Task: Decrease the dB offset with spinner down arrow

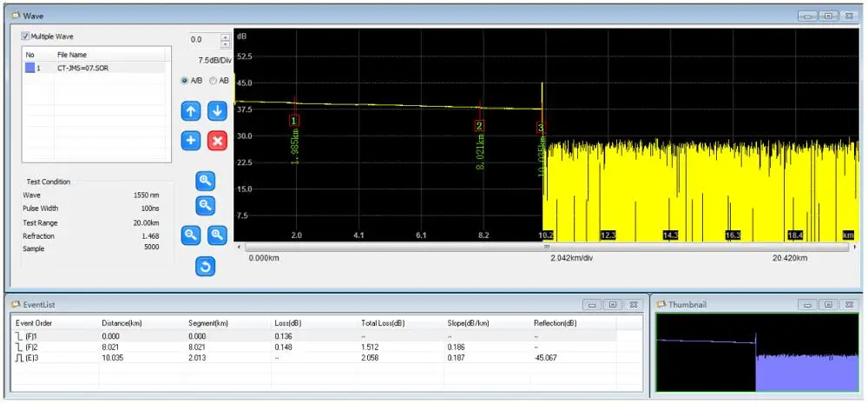Action: pyautogui.click(x=226, y=43)
